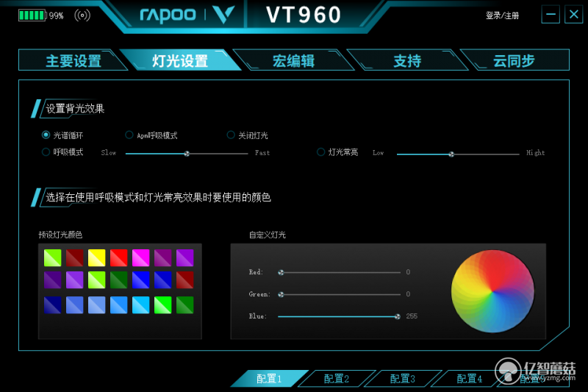Image resolution: width=588 pixels, height=392 pixels.
Task: Click the Green value slider
Action: coord(339,294)
